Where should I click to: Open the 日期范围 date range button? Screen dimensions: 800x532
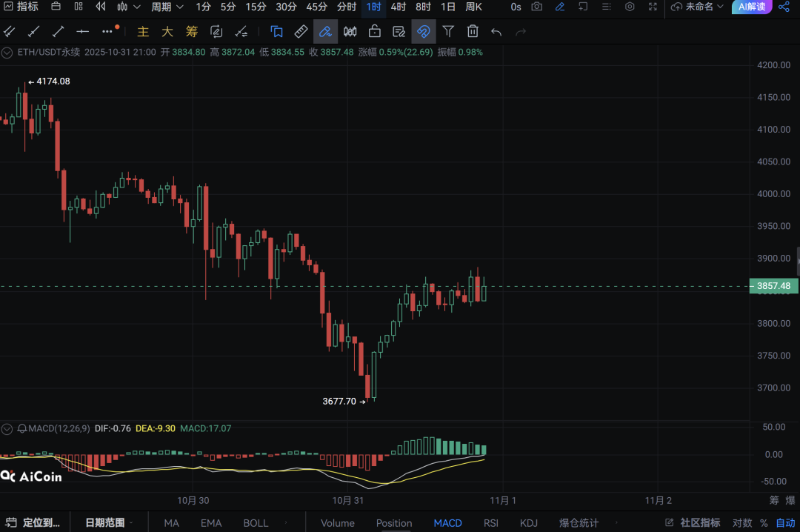(x=104, y=523)
